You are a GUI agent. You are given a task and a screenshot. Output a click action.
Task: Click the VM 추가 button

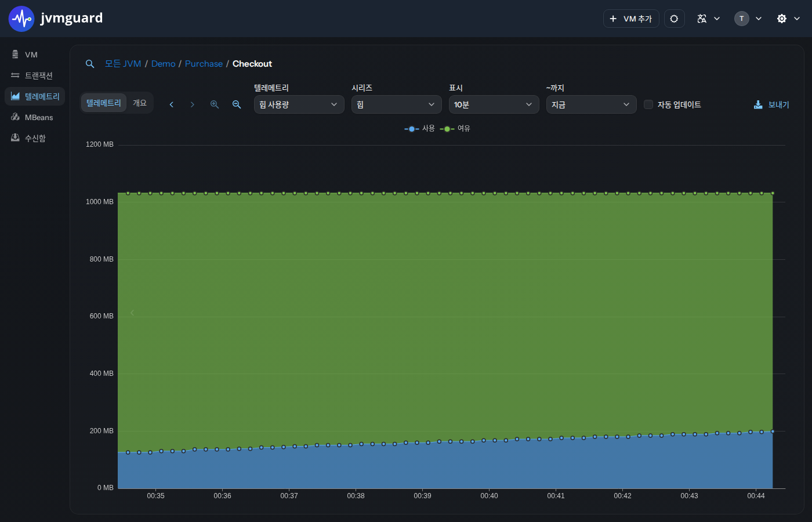[x=631, y=19]
